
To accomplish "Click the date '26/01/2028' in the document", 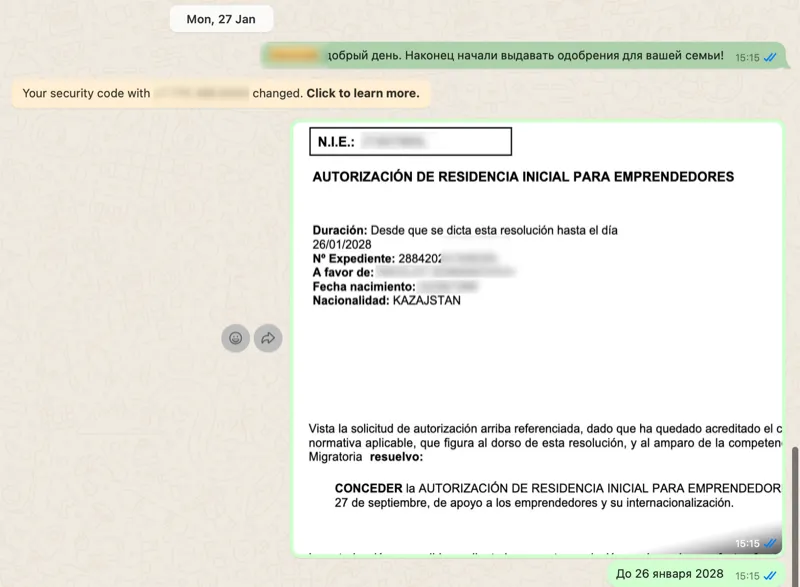I will [342, 244].
